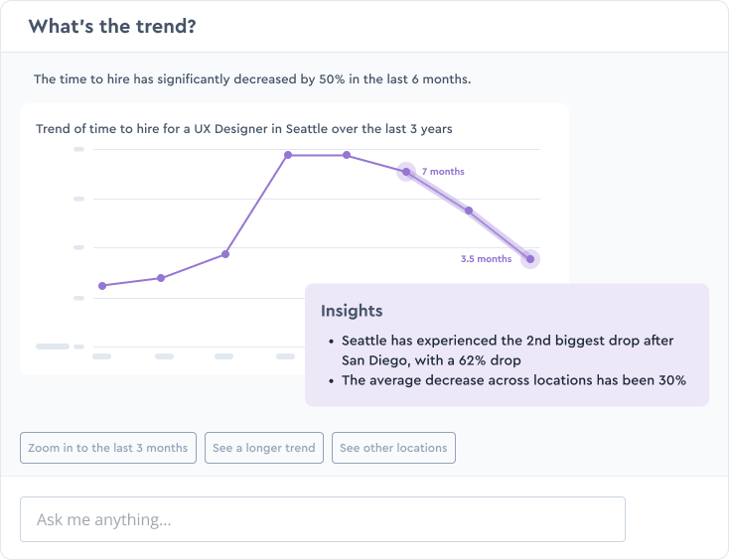Click the second peak data point on chart
The image size is (729, 560).
(x=347, y=155)
